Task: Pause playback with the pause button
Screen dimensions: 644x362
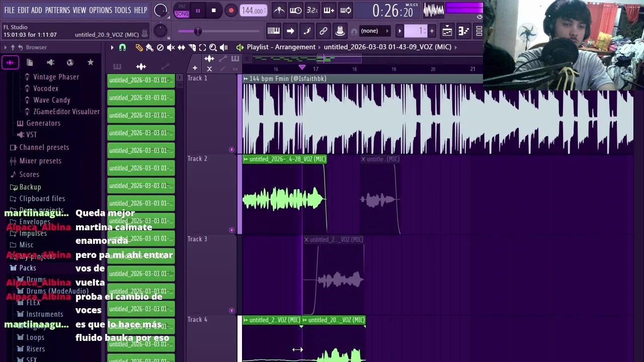Action: (x=198, y=11)
